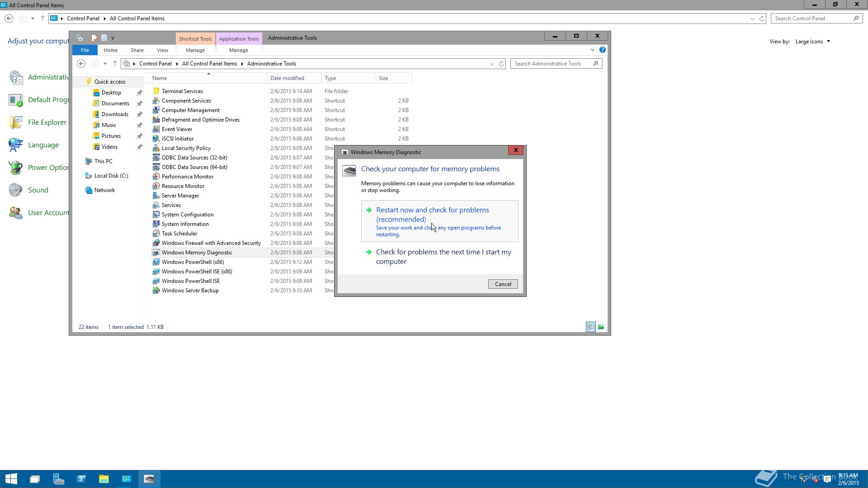868x488 pixels.
Task: Sort by the Type column header
Action: (x=349, y=78)
